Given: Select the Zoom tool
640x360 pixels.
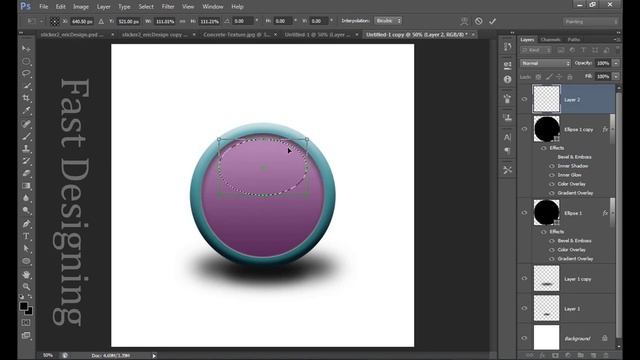Looking at the screenshot, I should point(27,287).
